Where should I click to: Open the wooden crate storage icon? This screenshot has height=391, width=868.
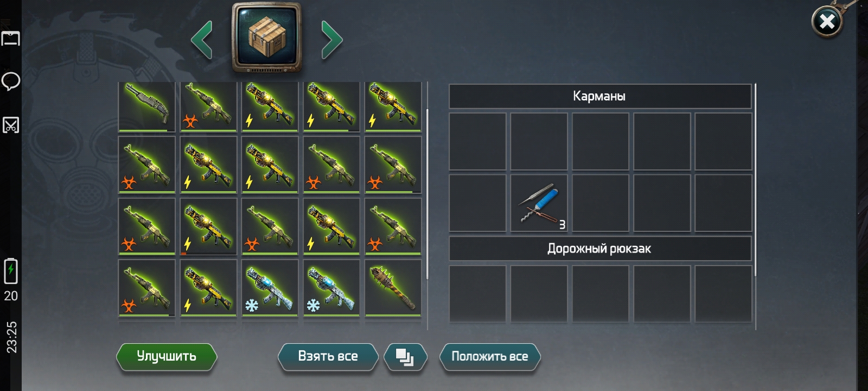[x=266, y=37]
